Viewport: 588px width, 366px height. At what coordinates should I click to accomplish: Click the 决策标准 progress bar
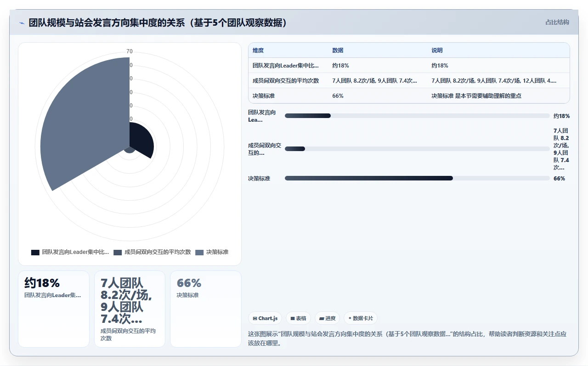click(417, 178)
